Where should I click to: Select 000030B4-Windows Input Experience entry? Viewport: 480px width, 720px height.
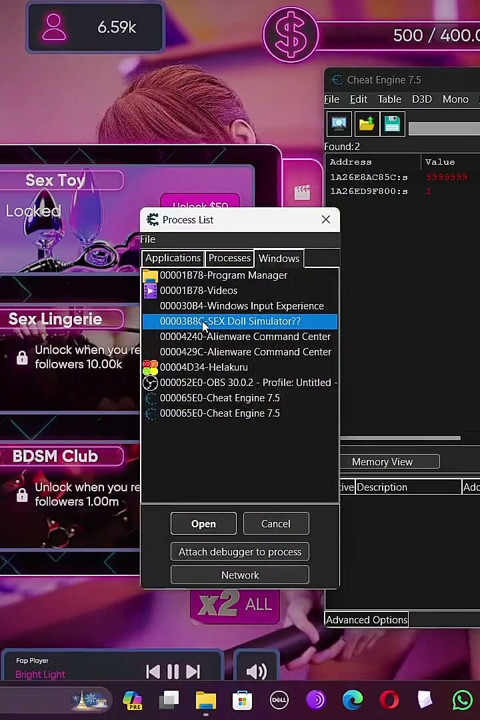pyautogui.click(x=240, y=306)
